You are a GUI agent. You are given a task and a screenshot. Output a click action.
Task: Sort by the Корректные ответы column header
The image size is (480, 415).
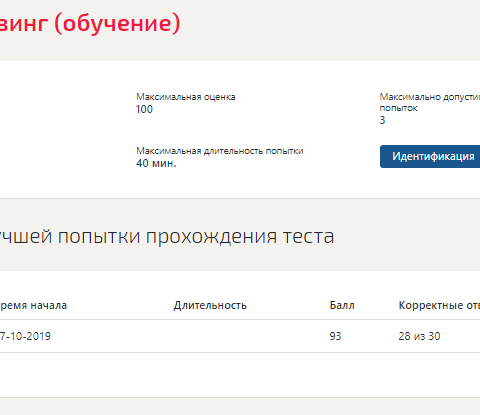(439, 305)
